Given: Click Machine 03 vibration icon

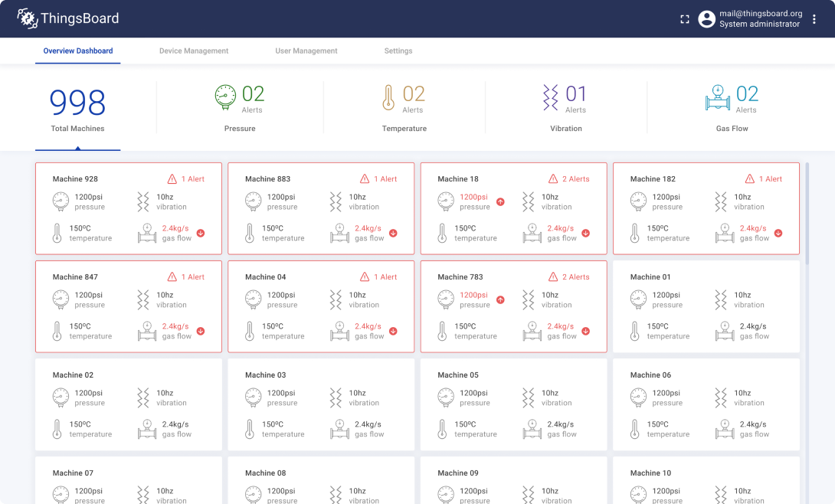Looking at the screenshot, I should (x=336, y=398).
